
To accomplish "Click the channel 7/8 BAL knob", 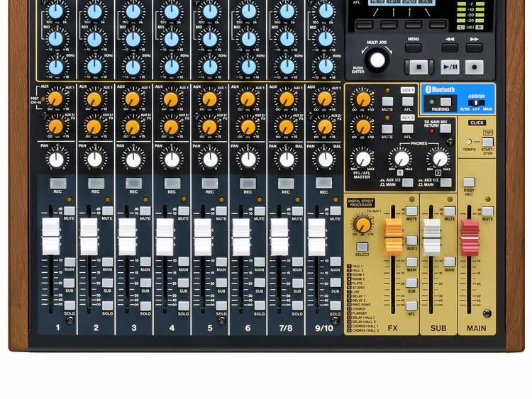I will pos(287,159).
